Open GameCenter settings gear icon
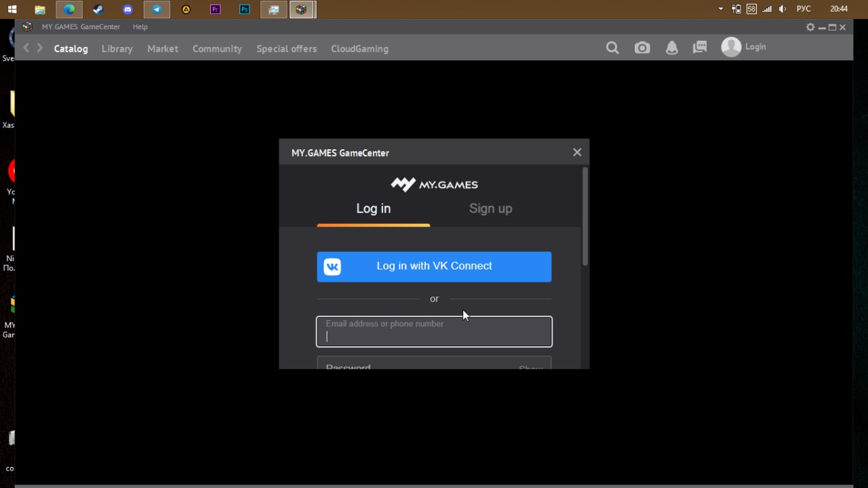This screenshot has height=488, width=868. click(x=810, y=27)
